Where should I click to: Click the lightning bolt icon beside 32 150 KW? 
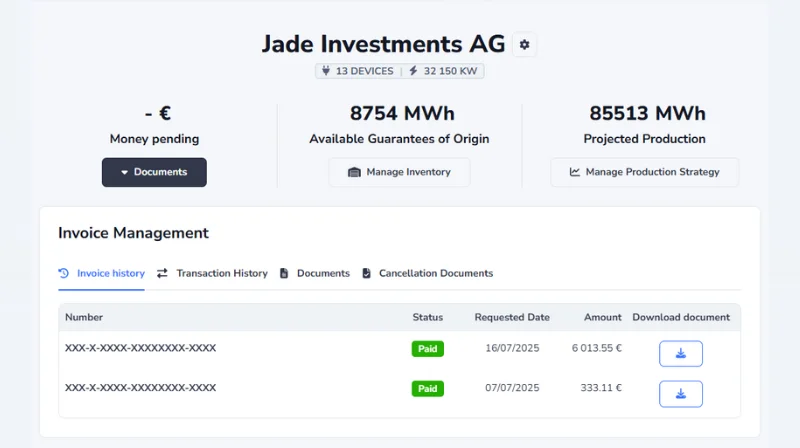(x=413, y=71)
